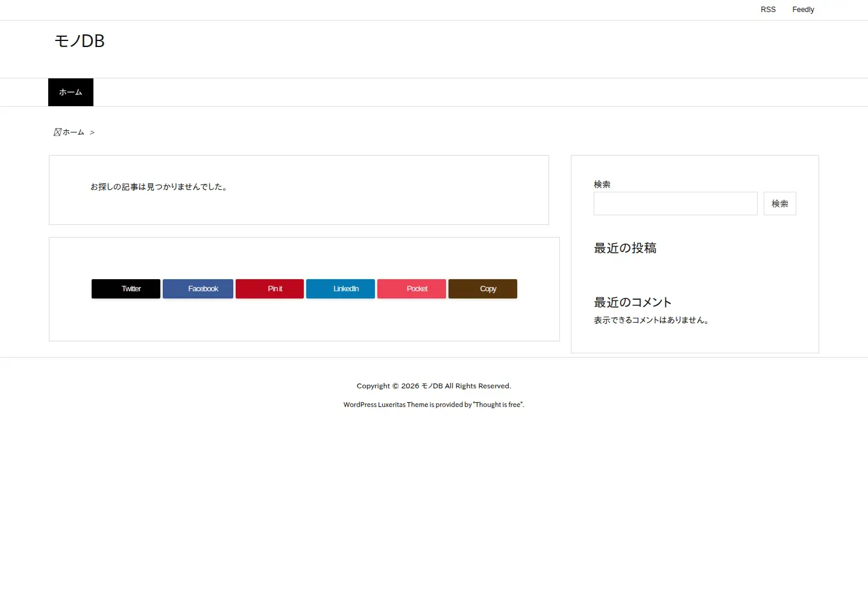Click the お探しの記事は見つかりませんでした message
Image resolution: width=868 pixels, height=603 pixels.
pyautogui.click(x=159, y=187)
